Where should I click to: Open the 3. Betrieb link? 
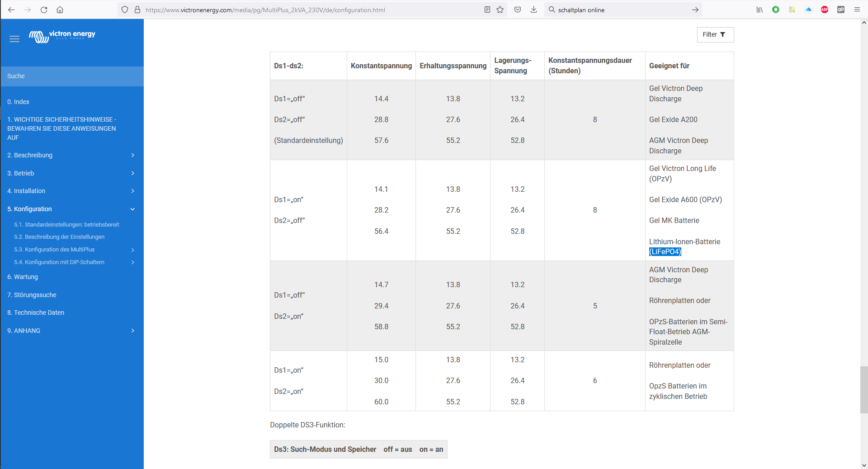[20, 173]
